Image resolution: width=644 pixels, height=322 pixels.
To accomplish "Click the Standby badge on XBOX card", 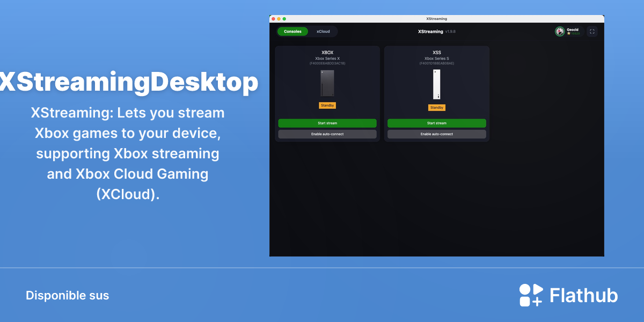I will (x=327, y=105).
